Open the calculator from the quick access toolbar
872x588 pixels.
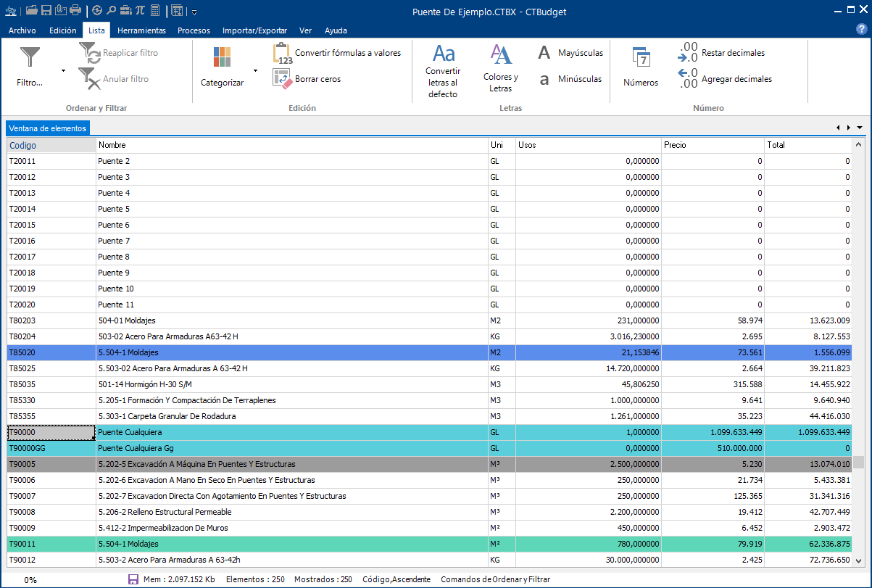coord(155,10)
